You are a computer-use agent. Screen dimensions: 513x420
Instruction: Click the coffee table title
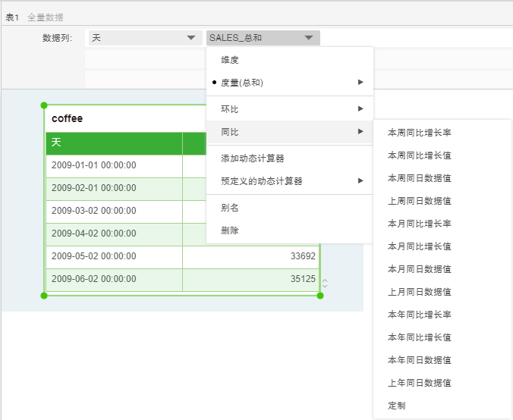tap(68, 119)
